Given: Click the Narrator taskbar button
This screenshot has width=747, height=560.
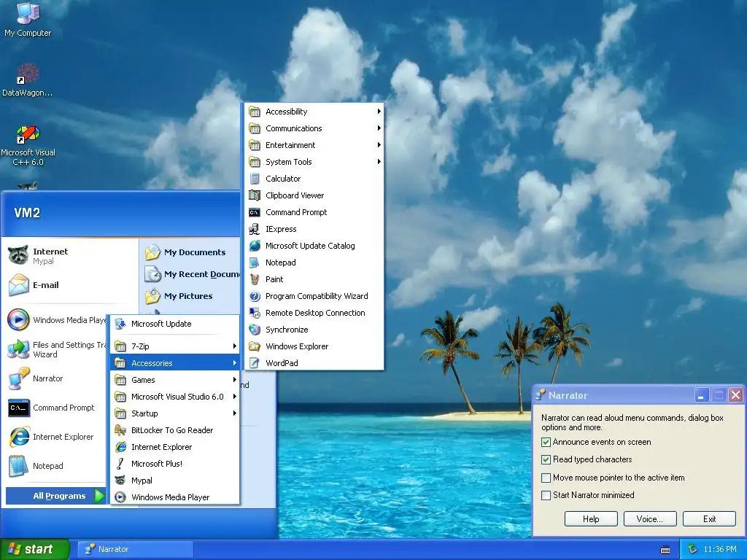Looking at the screenshot, I should point(135,550).
